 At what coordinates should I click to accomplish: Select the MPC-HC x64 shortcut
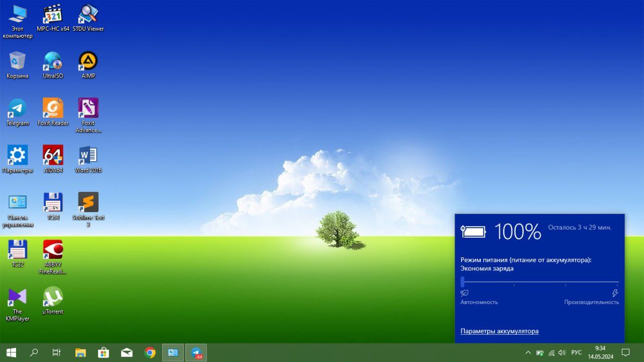53,18
